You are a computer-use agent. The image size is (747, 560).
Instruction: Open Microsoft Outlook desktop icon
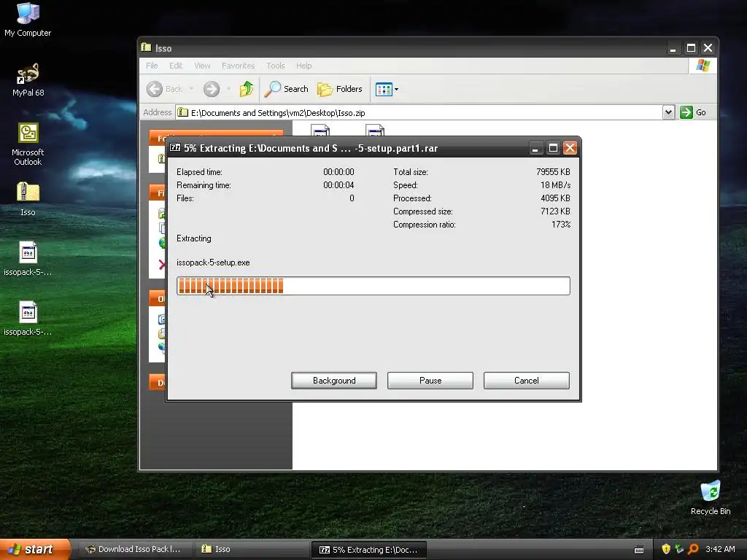[x=28, y=144]
